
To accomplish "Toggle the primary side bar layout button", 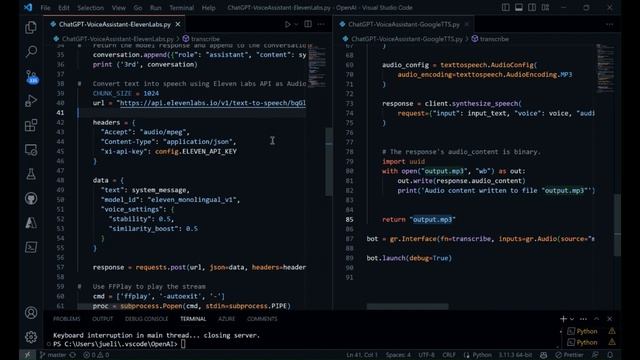I will coord(505,7).
